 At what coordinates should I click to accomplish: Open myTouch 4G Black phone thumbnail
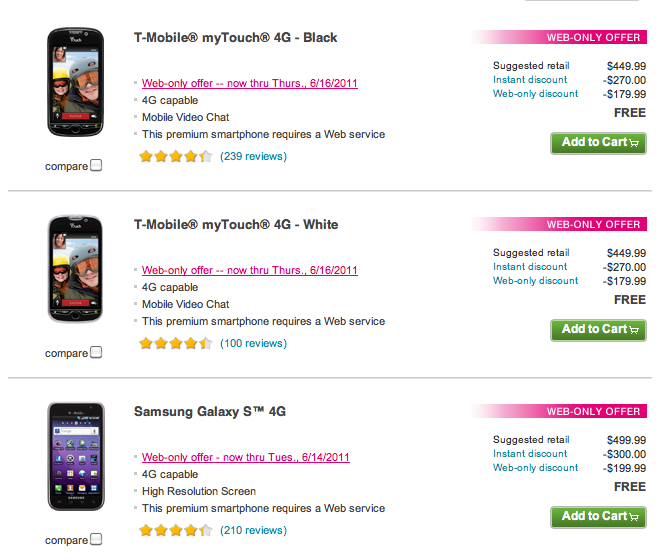[75, 89]
